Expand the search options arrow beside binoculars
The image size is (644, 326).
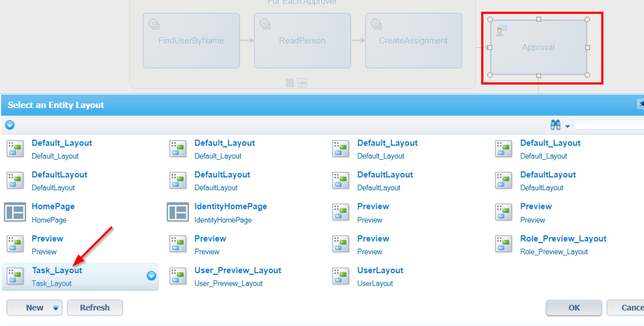[x=567, y=127]
